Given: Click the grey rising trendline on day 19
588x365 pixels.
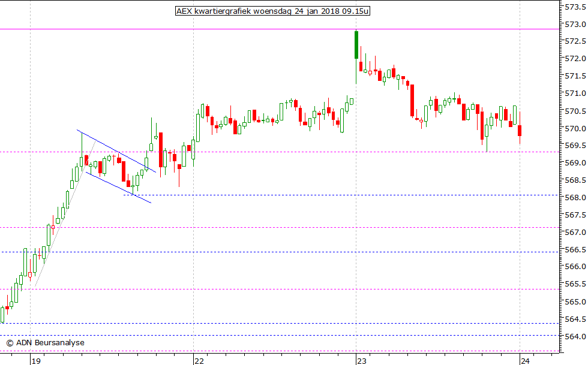Looking at the screenshot, I should pos(65,213).
